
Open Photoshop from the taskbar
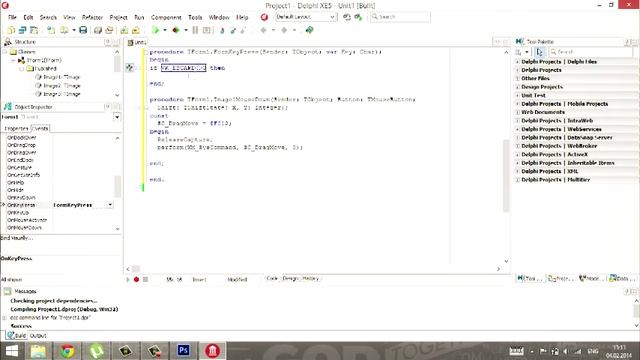(x=183, y=351)
